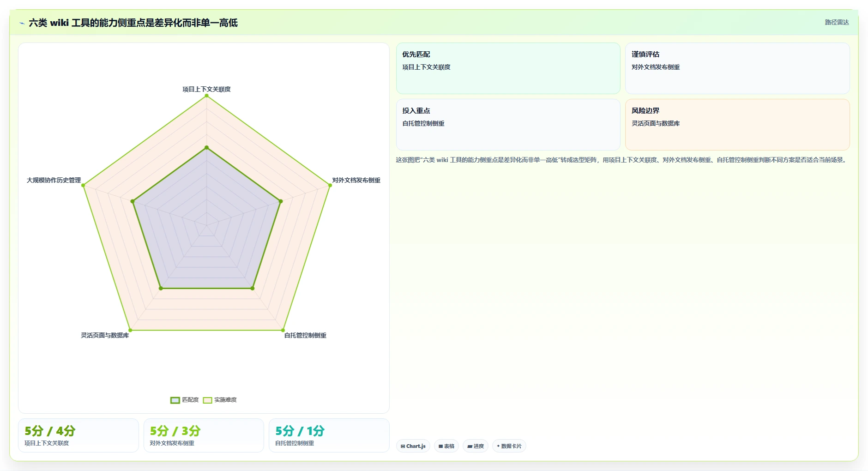Click the 优先匹配 card heading
Screen dimensions: 868x471
(x=416, y=54)
